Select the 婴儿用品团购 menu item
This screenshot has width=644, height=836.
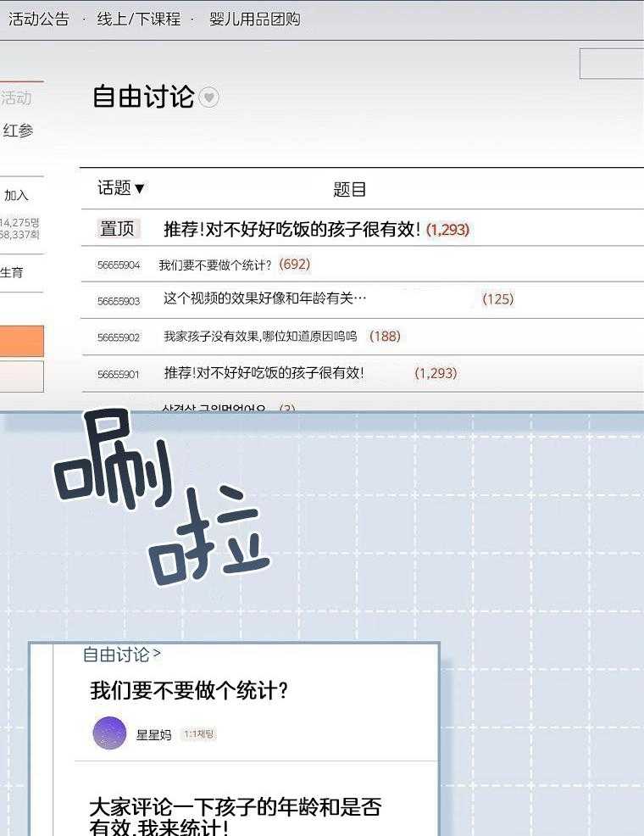point(254,19)
